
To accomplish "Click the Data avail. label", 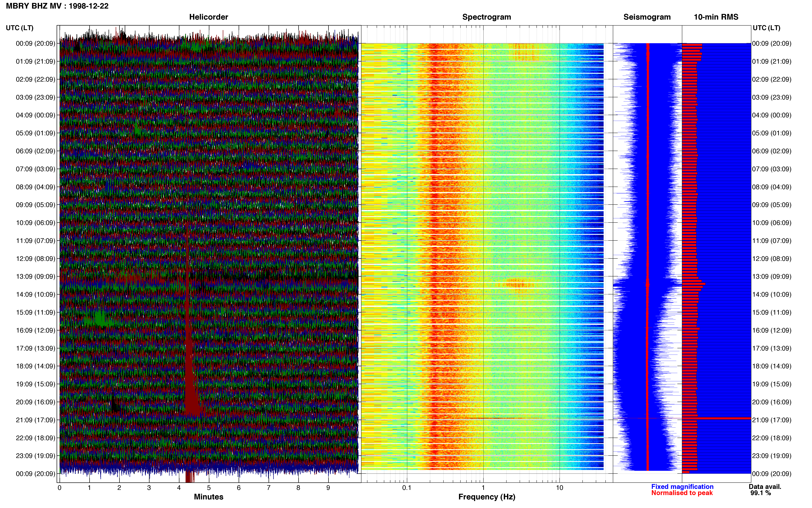I will click(765, 486).
